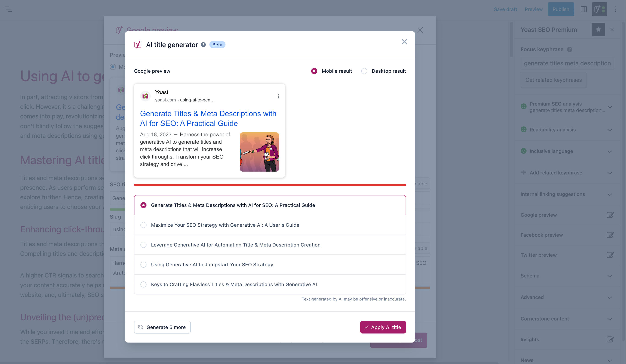
Task: Click the Google preview edit icon
Action: click(x=610, y=214)
